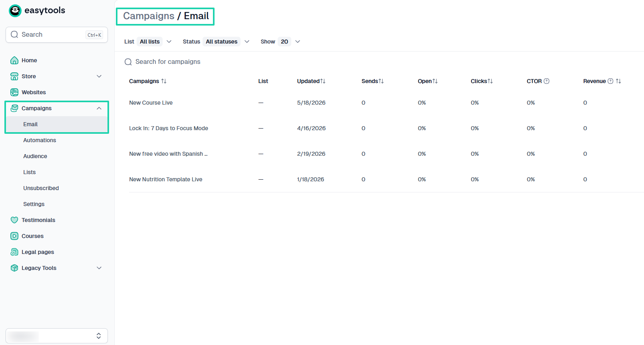Focus the sidebar Search field
Image resolution: width=644 pixels, height=345 pixels.
[57, 35]
